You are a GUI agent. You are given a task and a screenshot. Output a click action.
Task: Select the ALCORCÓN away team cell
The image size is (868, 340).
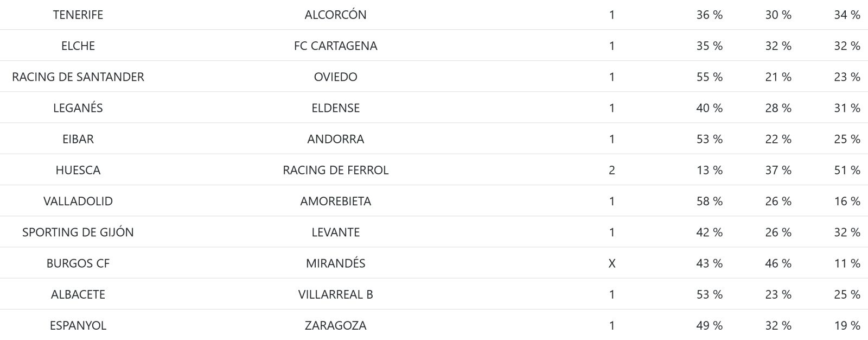pyautogui.click(x=335, y=15)
